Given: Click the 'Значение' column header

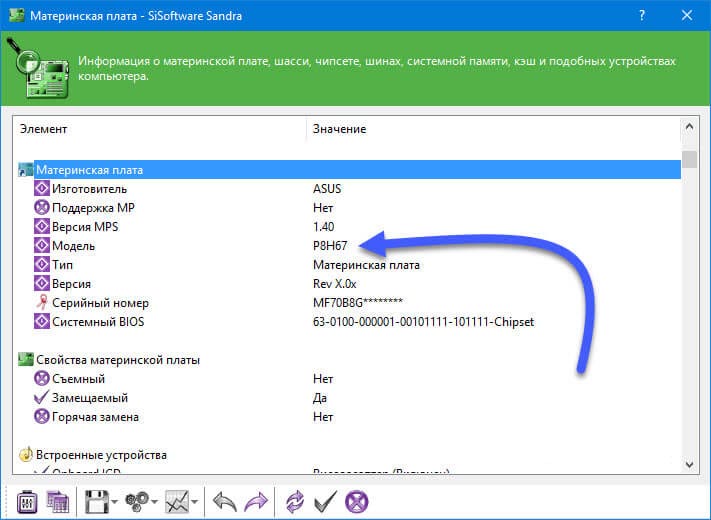Looking at the screenshot, I should pyautogui.click(x=339, y=129).
